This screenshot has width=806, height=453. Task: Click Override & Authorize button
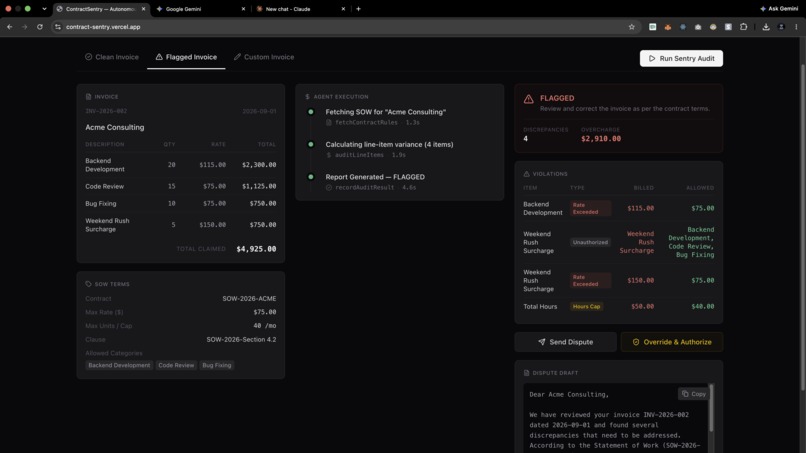[x=672, y=342]
